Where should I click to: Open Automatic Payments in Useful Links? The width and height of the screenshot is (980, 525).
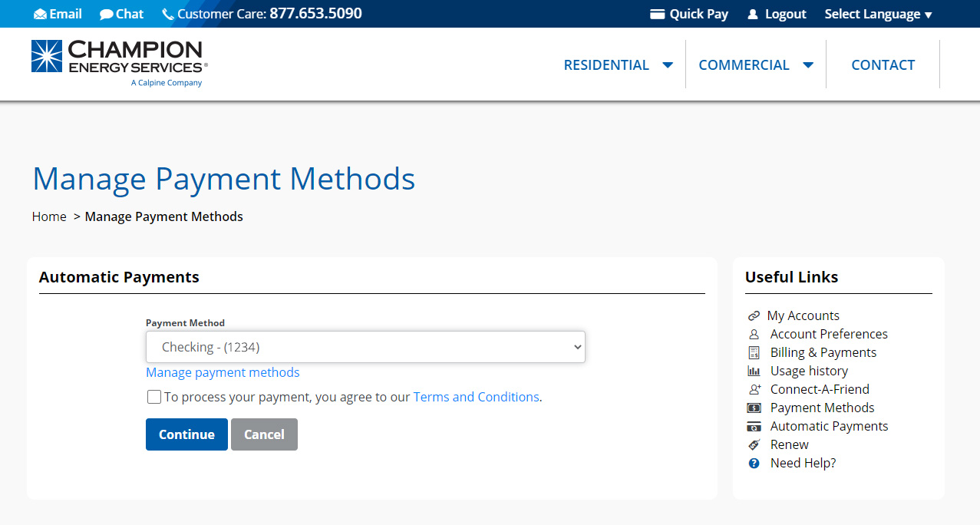click(x=829, y=426)
